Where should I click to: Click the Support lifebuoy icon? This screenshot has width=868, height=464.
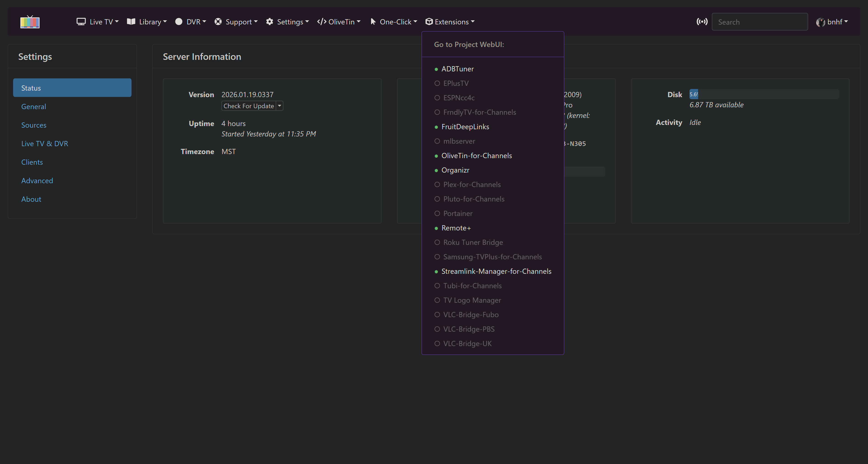(x=218, y=22)
